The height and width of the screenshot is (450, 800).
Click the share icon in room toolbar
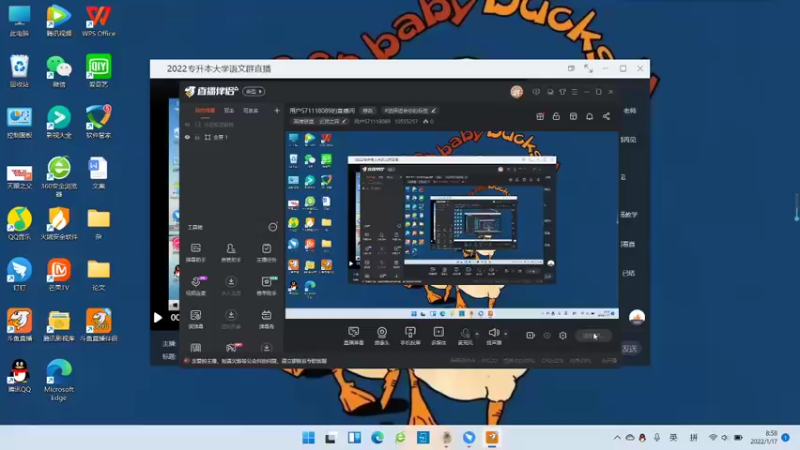[606, 116]
